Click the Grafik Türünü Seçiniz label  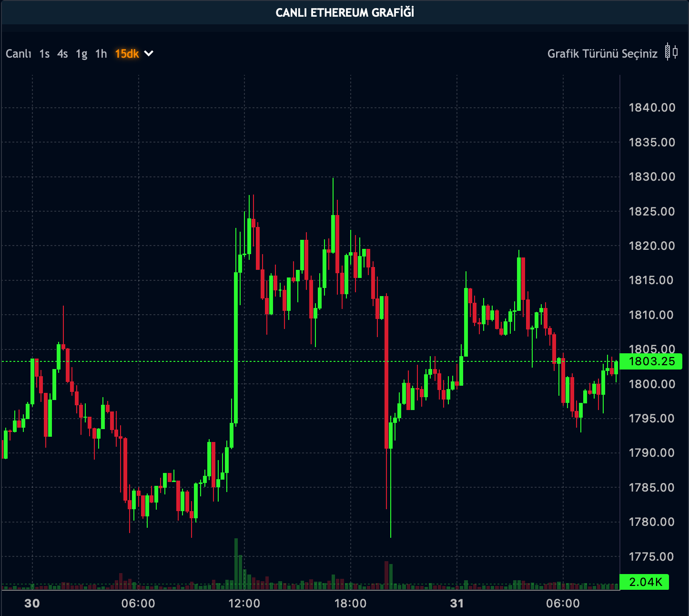[x=602, y=53]
